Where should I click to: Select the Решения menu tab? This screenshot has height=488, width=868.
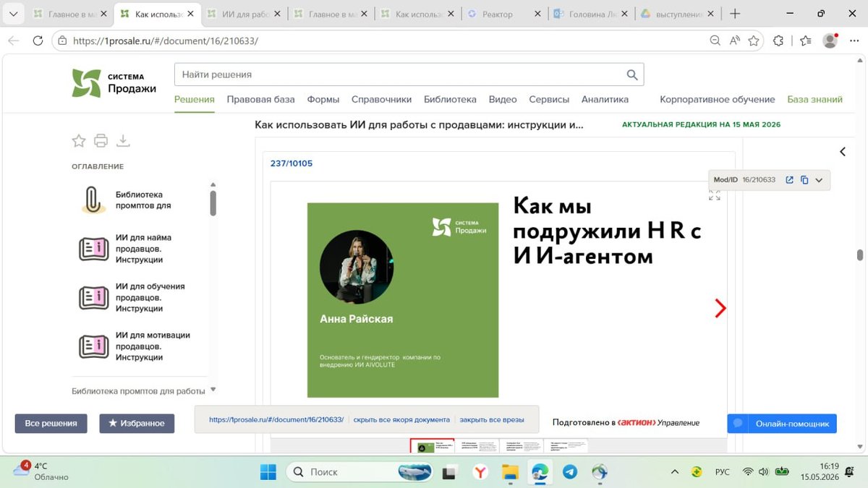195,100
